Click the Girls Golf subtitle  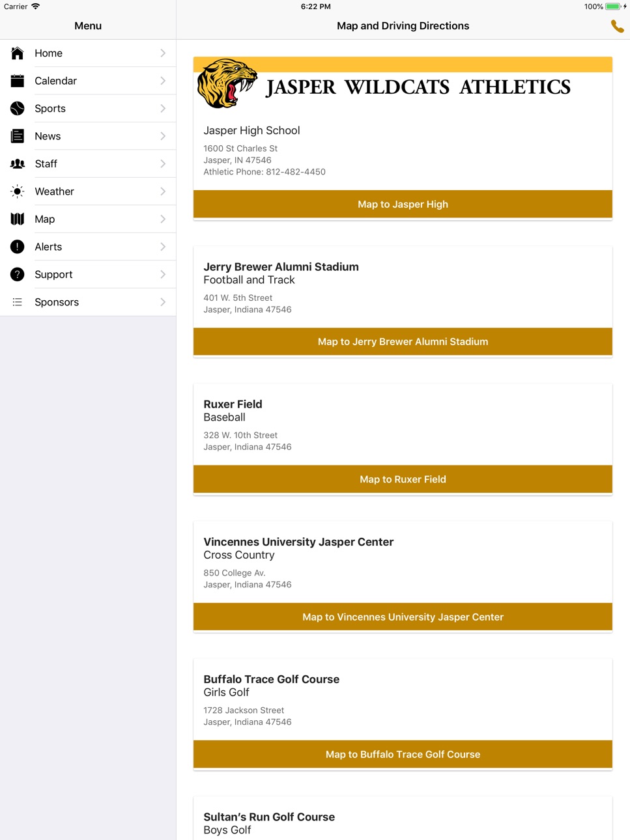[226, 692]
